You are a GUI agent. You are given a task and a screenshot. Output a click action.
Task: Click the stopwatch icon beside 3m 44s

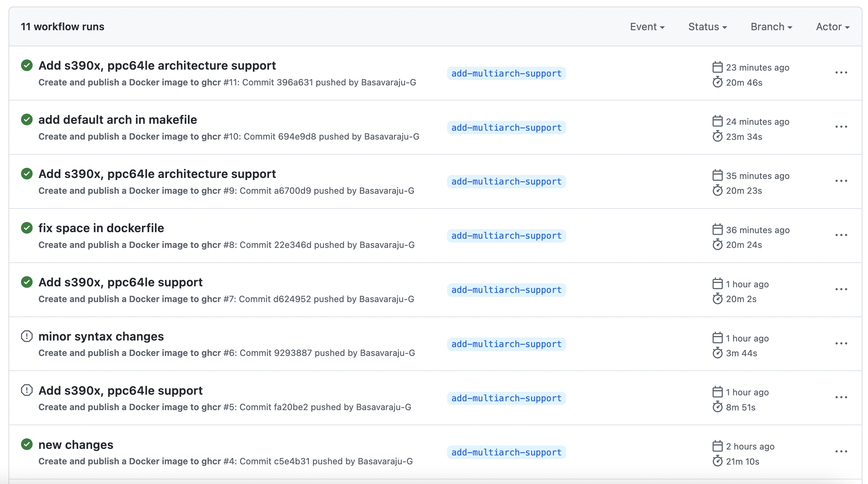coord(717,353)
